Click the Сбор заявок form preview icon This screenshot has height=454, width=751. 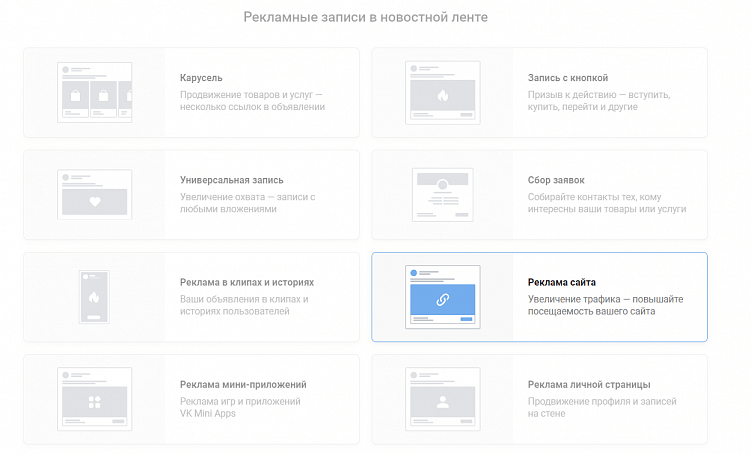click(443, 194)
